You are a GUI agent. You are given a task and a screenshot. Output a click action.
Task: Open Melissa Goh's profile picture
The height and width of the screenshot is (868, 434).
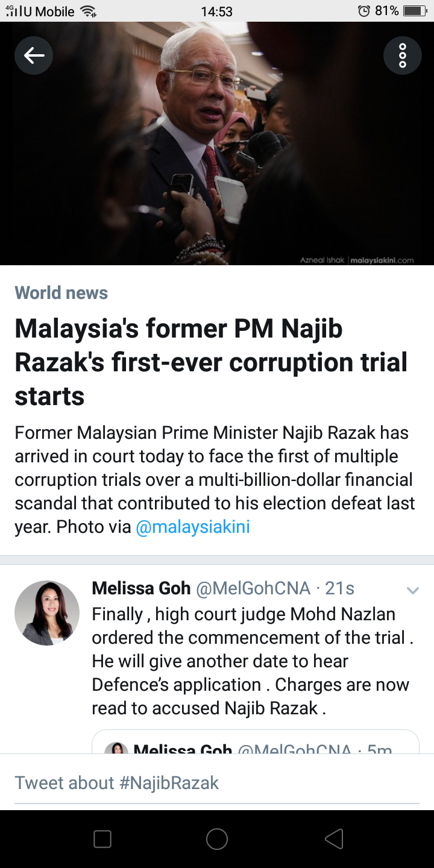(x=47, y=613)
